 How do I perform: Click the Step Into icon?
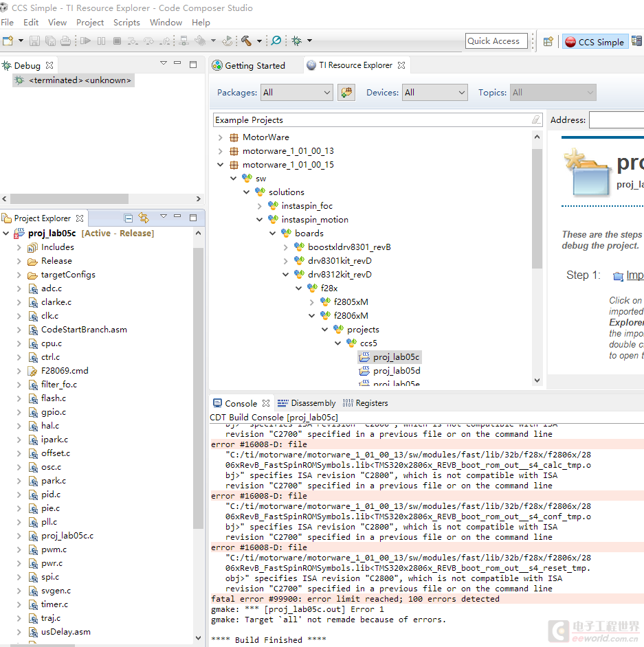(133, 41)
